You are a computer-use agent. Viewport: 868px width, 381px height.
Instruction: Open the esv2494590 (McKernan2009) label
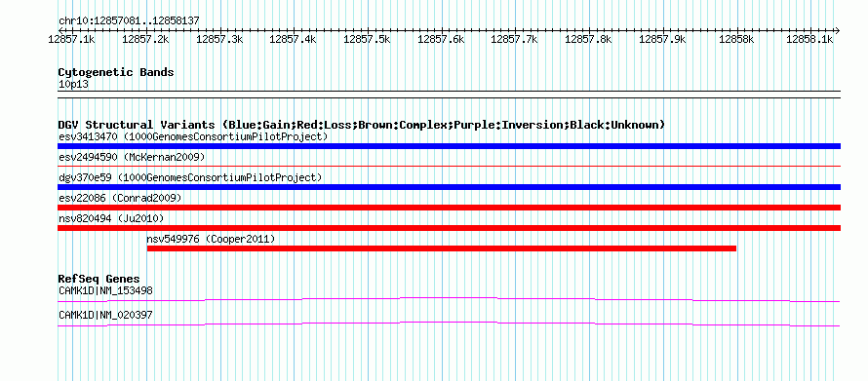tap(132, 157)
